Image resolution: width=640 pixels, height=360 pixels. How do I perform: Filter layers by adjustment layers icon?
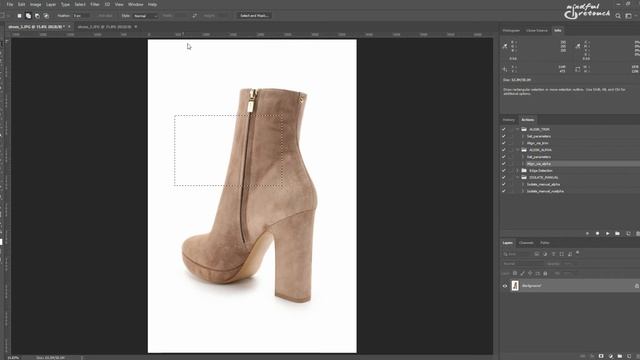click(x=545, y=254)
